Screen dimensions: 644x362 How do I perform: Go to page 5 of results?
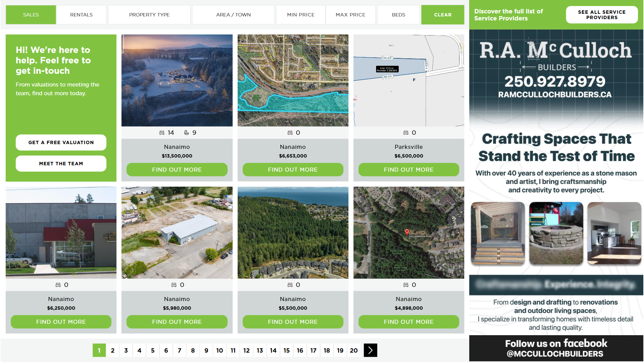(x=153, y=350)
